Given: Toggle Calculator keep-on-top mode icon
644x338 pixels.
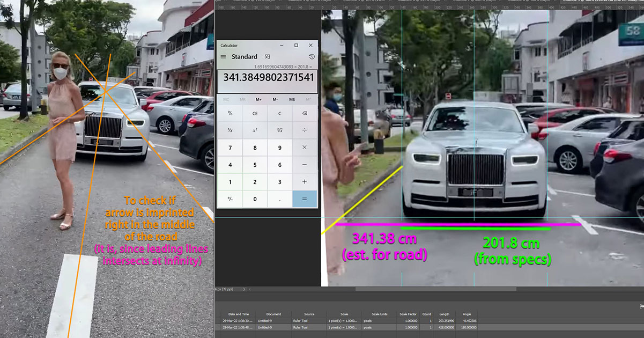Looking at the screenshot, I should click(268, 56).
